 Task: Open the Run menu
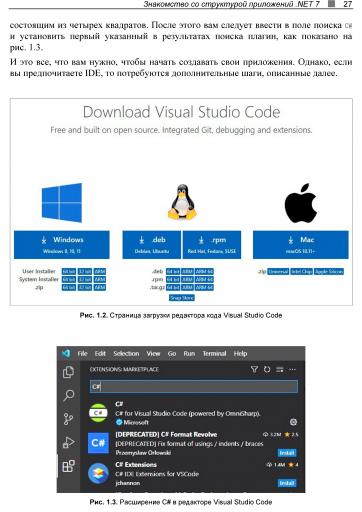[189, 353]
